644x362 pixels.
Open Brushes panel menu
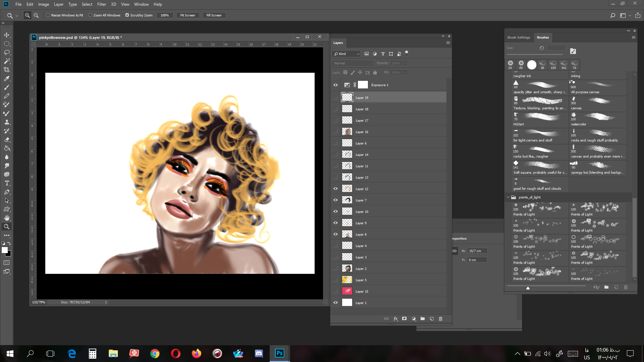pos(634,38)
